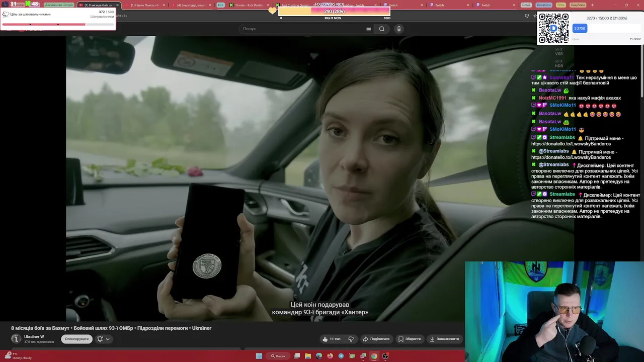Dislike the video with thumbs-down icon

[351, 339]
